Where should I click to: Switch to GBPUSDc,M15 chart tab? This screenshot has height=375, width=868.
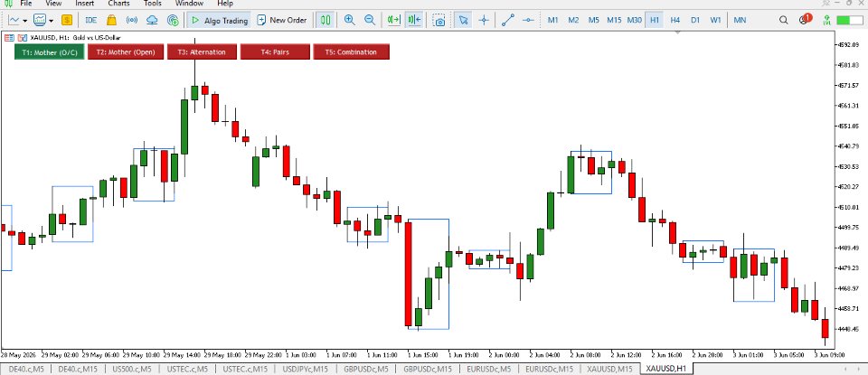[x=429, y=369]
